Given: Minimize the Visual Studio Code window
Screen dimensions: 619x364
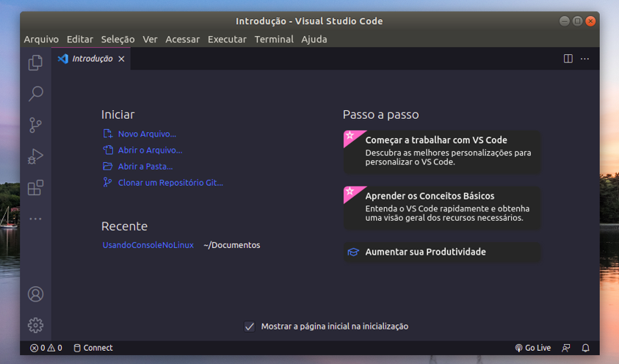Looking at the screenshot, I should (x=565, y=21).
